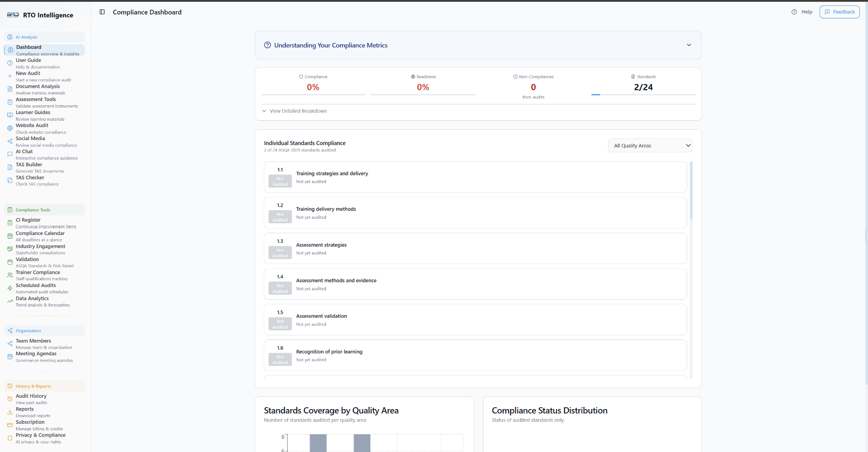868x452 pixels.
Task: Collapse the AI Analysis sidebar section
Action: 44,37
